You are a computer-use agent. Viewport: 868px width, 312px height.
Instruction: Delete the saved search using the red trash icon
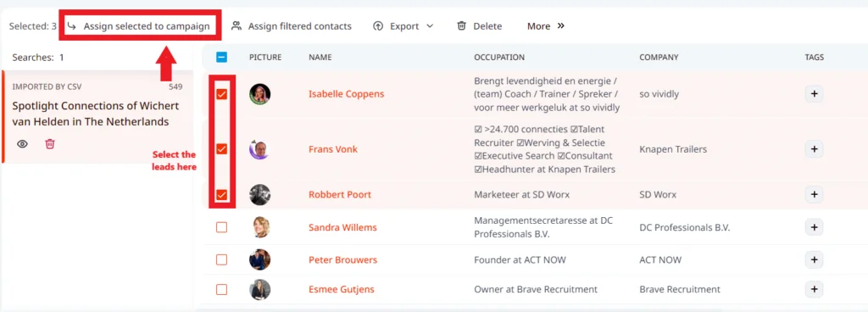pyautogui.click(x=50, y=144)
